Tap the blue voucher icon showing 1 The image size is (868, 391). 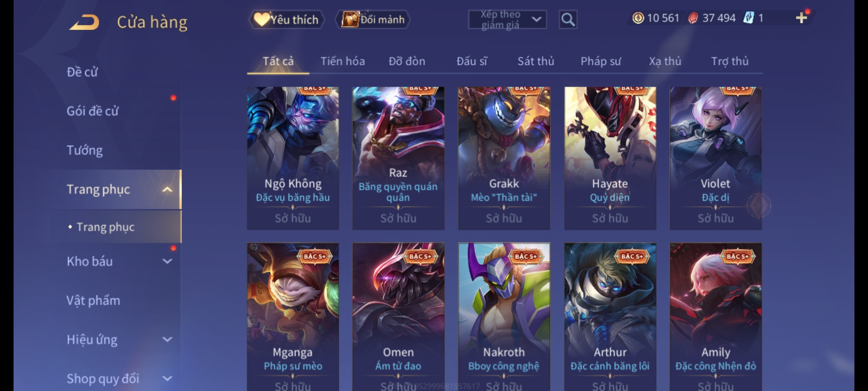click(748, 18)
